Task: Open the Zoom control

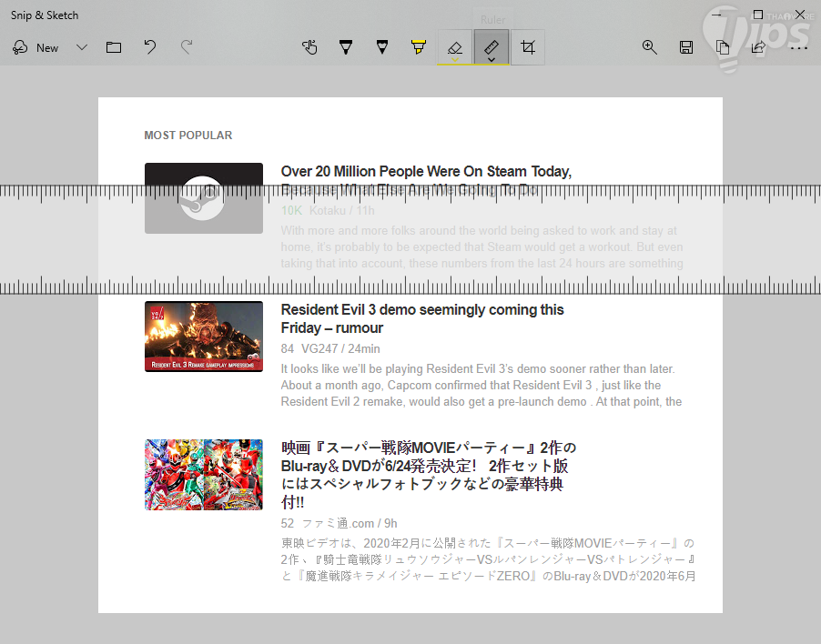Action: 649,47
